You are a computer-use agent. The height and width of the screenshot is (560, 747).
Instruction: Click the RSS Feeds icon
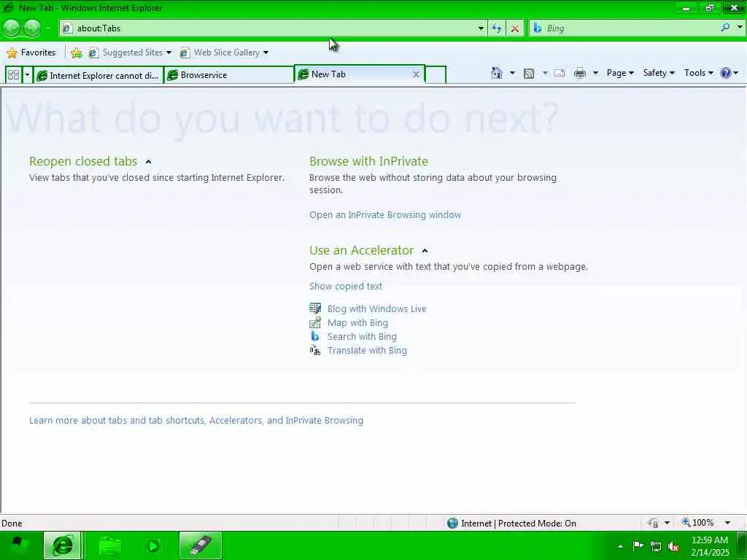click(529, 74)
